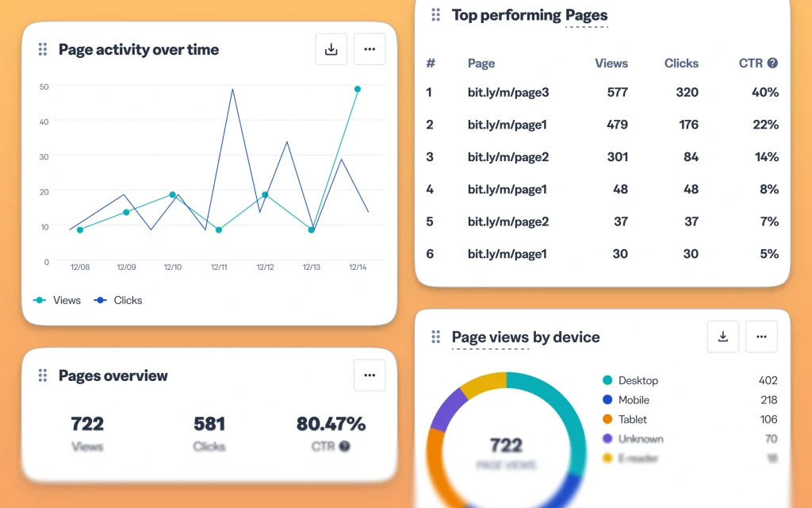Viewport: 812px width, 508px height.
Task: Click the 22% CTR value
Action: (765, 125)
